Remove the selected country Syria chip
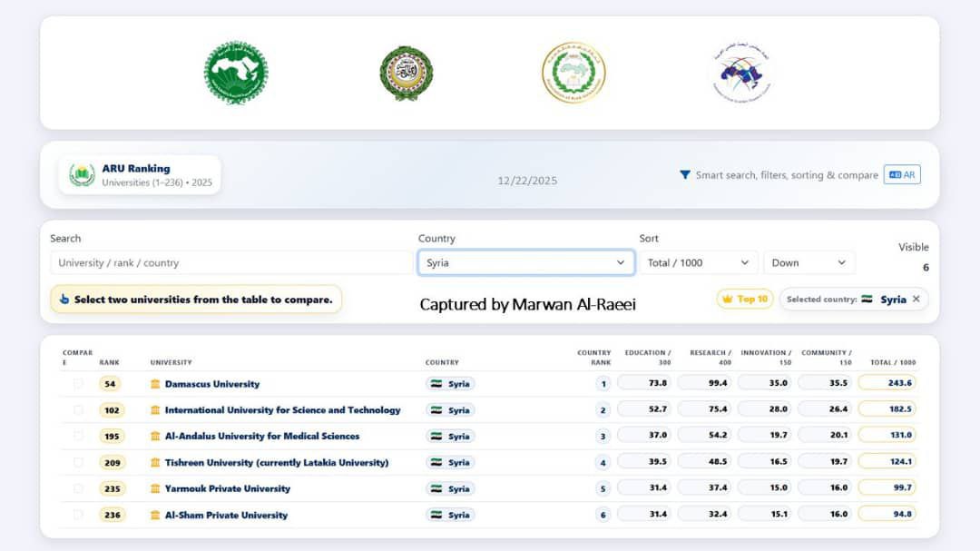980x551 pixels. pyautogui.click(x=916, y=300)
